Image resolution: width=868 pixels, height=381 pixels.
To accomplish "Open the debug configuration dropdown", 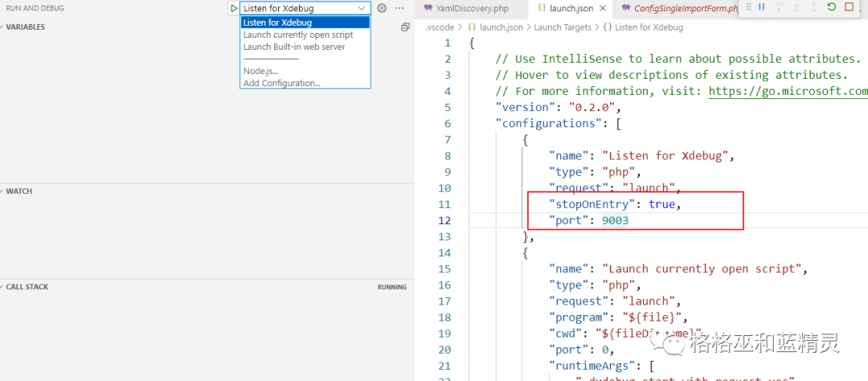I will 305,8.
